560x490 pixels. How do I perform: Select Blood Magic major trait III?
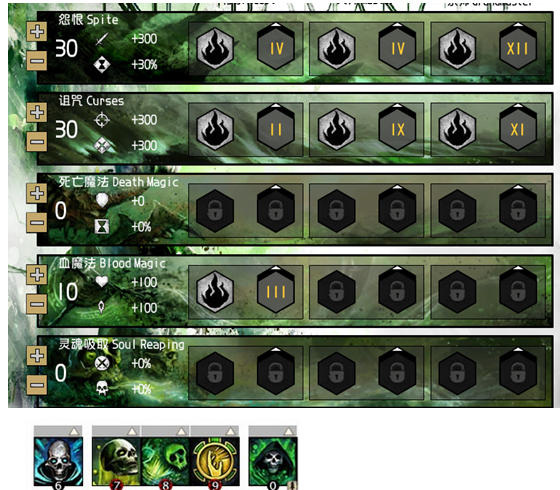276,292
